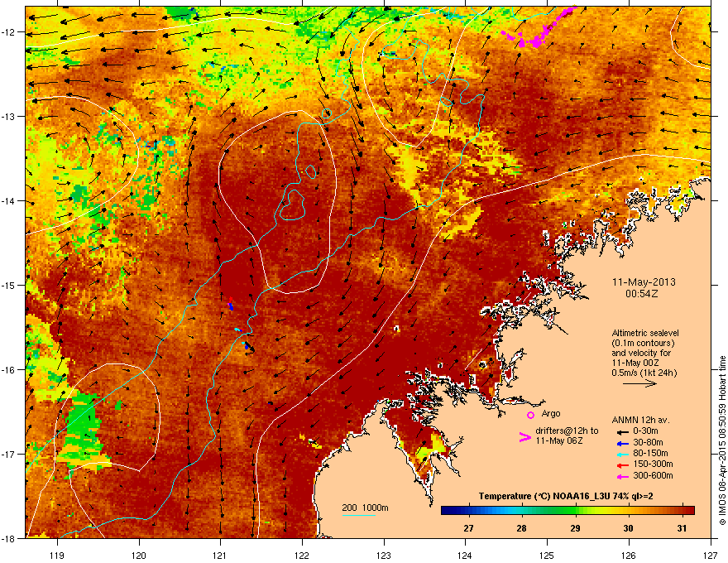
Task: Click the latitude axis label -15
Action: (9, 285)
